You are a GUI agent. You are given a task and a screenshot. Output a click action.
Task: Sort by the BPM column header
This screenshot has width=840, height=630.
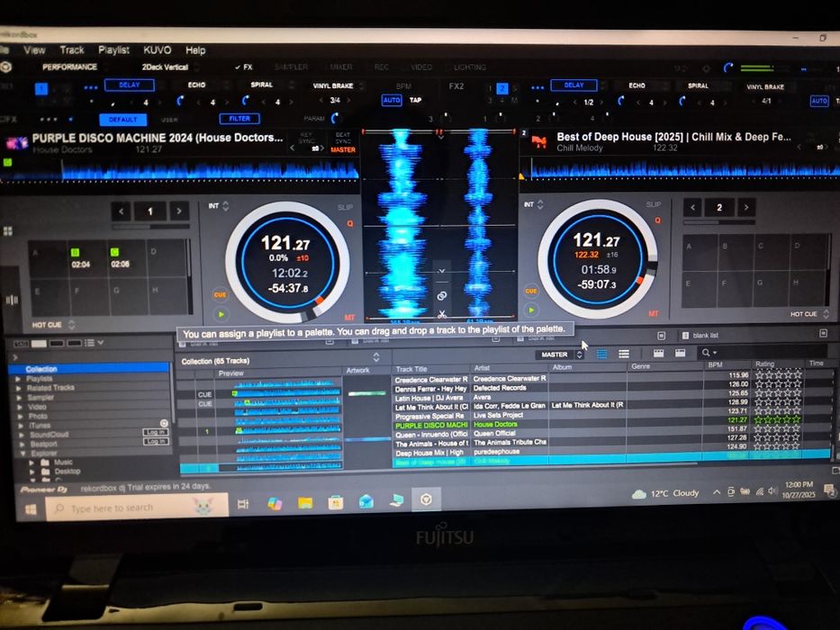tap(715, 364)
